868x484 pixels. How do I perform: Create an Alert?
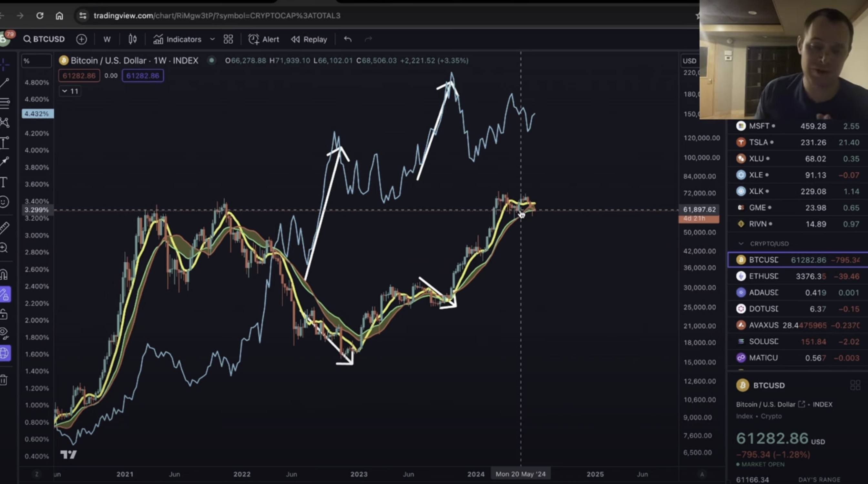click(263, 39)
